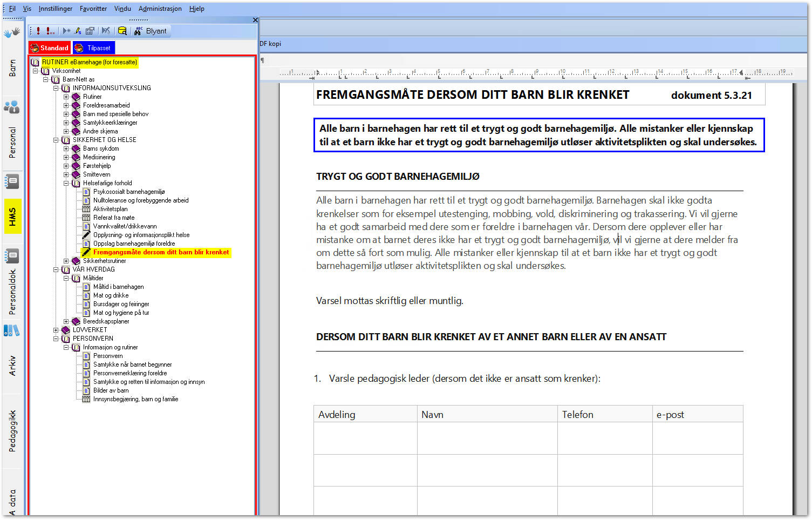The height and width of the screenshot is (520, 812).
Task: Open Referat fra møte item
Action: pos(114,218)
